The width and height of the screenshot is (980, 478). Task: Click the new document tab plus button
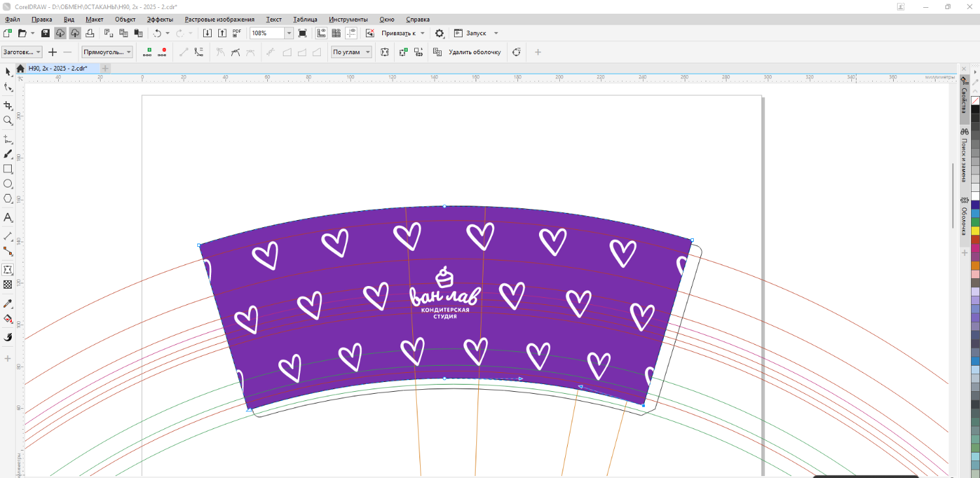(105, 69)
